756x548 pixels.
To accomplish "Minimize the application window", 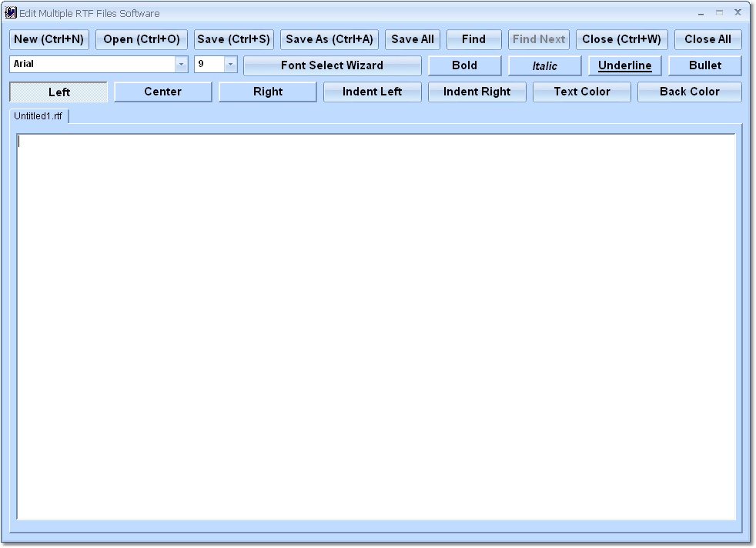I will click(x=701, y=14).
